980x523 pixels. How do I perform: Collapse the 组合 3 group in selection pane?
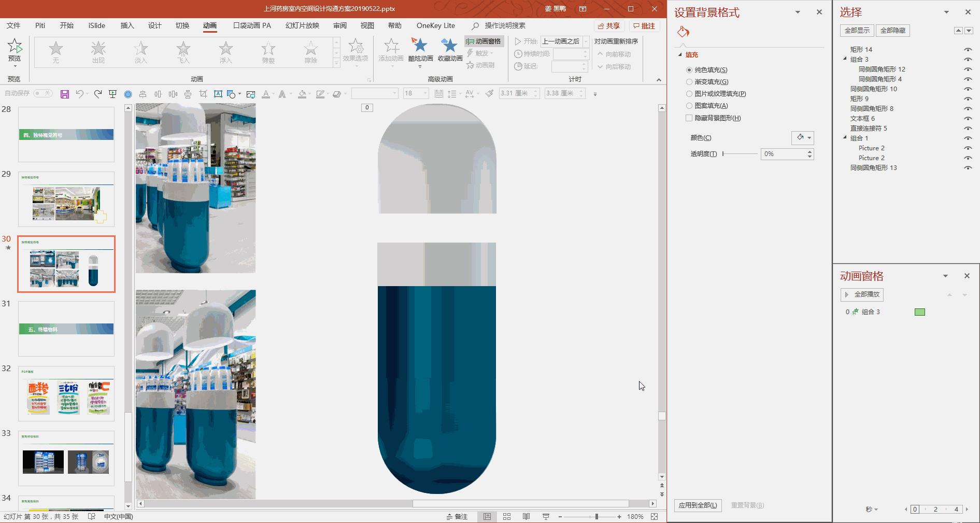[x=845, y=59]
